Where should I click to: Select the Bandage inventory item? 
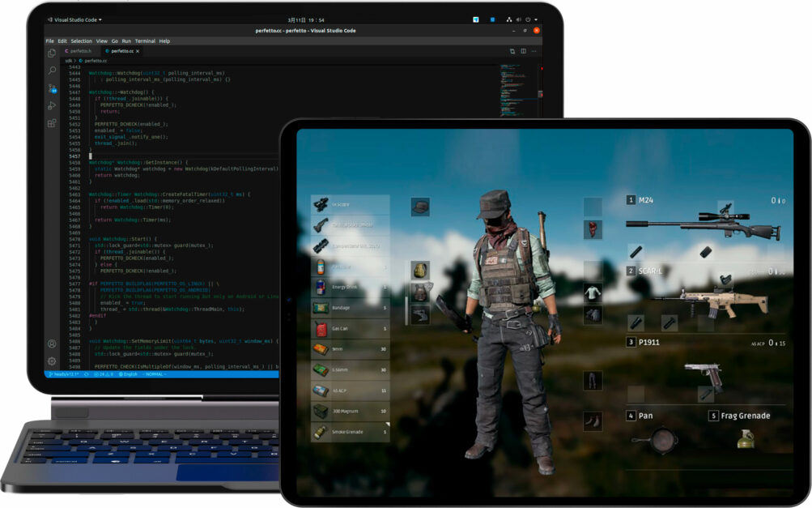(x=350, y=308)
